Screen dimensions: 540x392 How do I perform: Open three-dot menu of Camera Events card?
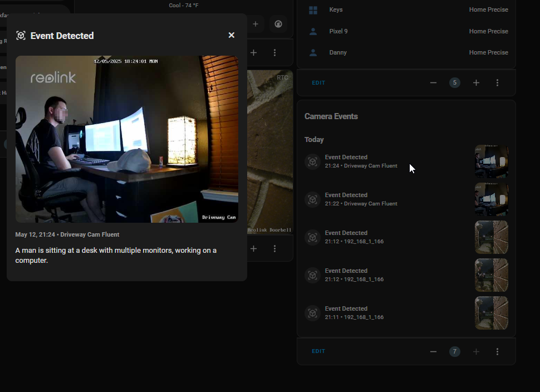pyautogui.click(x=497, y=351)
